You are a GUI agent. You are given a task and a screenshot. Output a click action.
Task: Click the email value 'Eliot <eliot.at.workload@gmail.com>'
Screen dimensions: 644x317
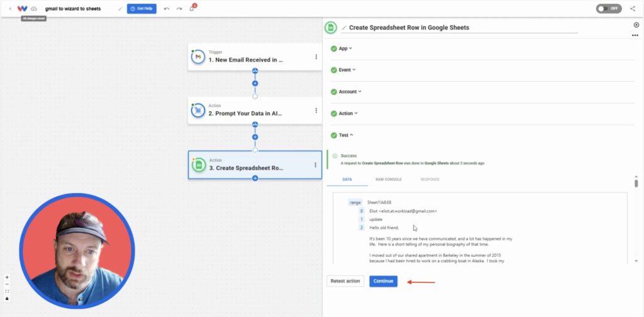tap(403, 211)
